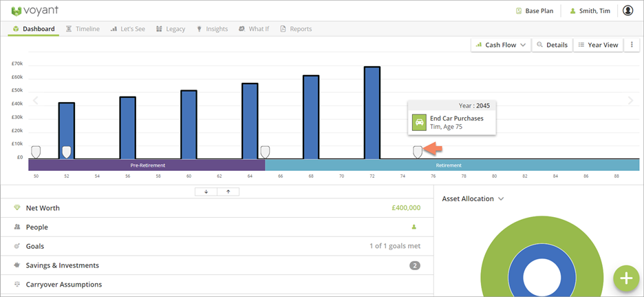Open the Goals row

click(217, 247)
